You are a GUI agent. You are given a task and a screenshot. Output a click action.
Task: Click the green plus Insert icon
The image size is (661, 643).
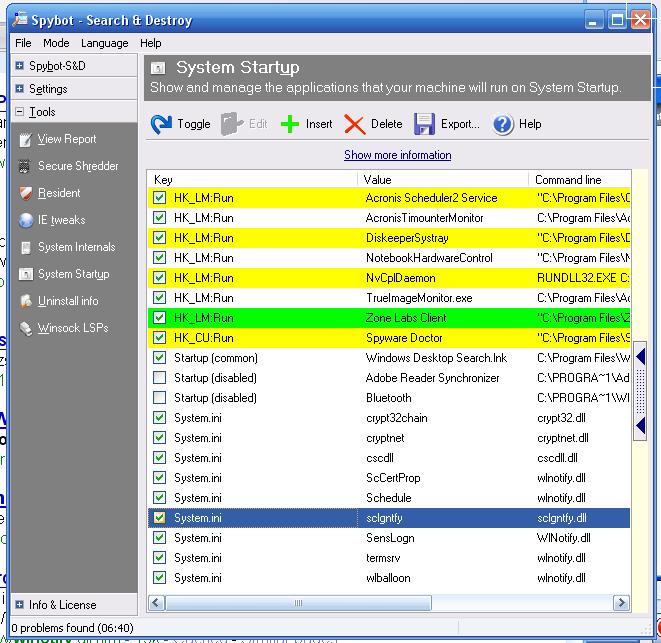click(290, 124)
